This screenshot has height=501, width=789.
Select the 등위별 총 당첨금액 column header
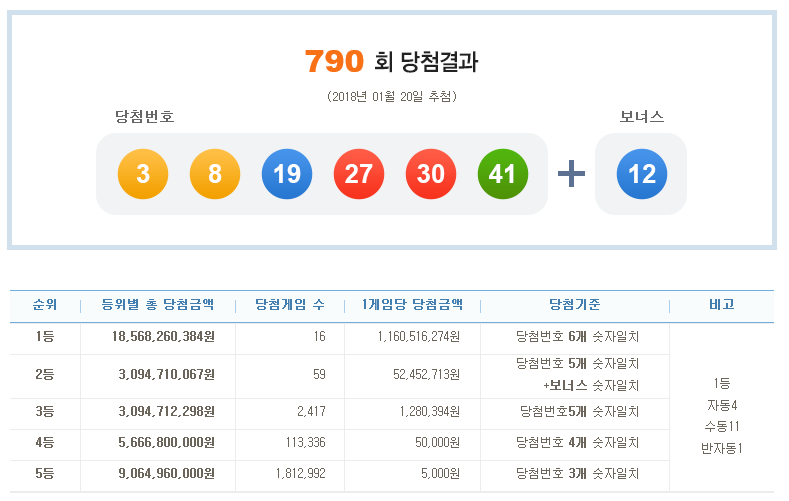click(158, 305)
